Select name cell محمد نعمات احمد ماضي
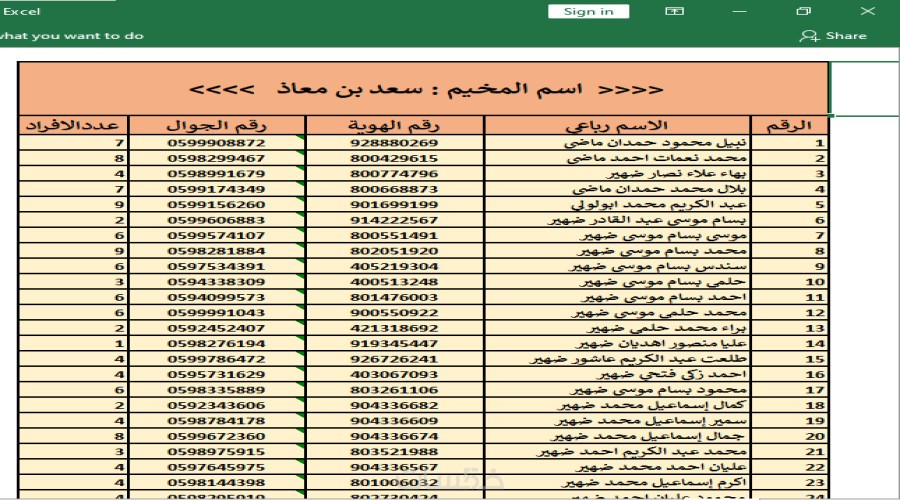This screenshot has width=900, height=500. [x=617, y=158]
